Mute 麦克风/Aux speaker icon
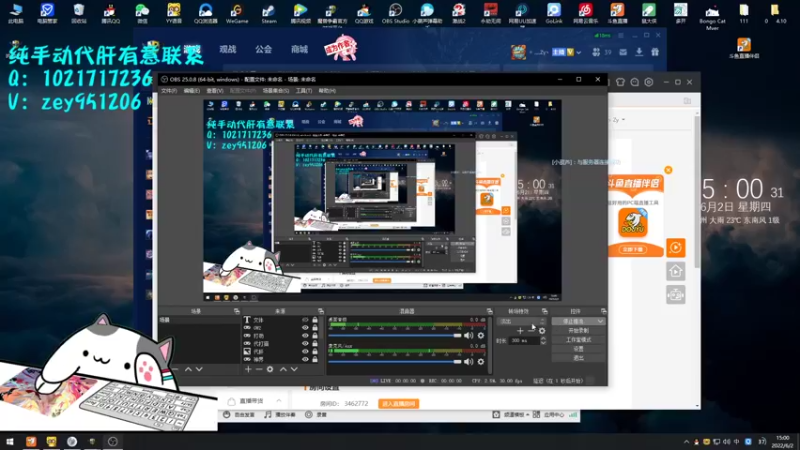 coord(468,362)
